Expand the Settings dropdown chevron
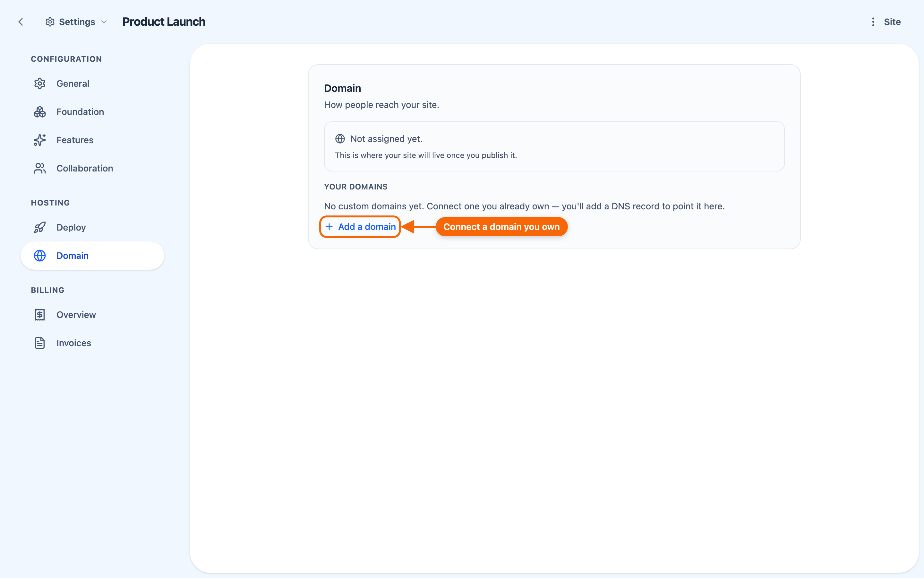This screenshot has width=924, height=578. point(104,22)
